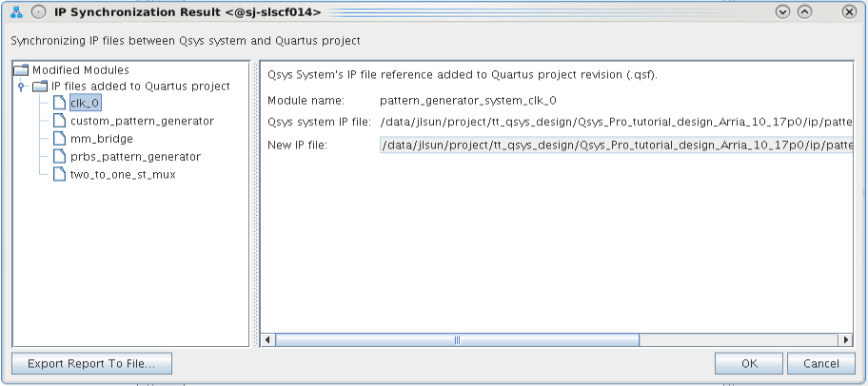Select prbs_pattern_generator in the tree
The height and width of the screenshot is (386, 868).
pyautogui.click(x=135, y=157)
